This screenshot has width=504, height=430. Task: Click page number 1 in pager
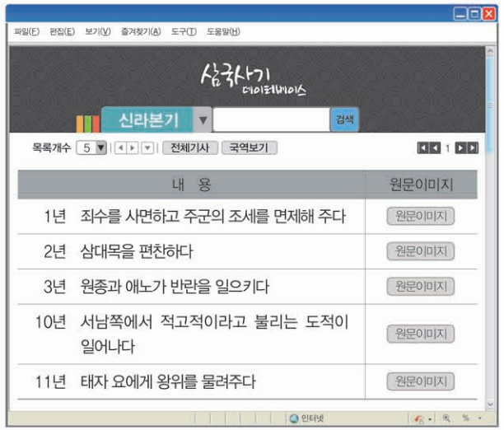(x=447, y=148)
